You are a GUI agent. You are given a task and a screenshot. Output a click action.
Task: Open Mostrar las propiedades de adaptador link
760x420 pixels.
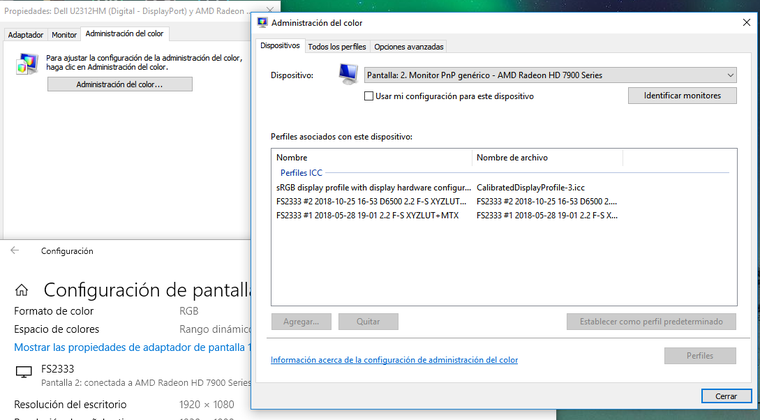tap(133, 347)
